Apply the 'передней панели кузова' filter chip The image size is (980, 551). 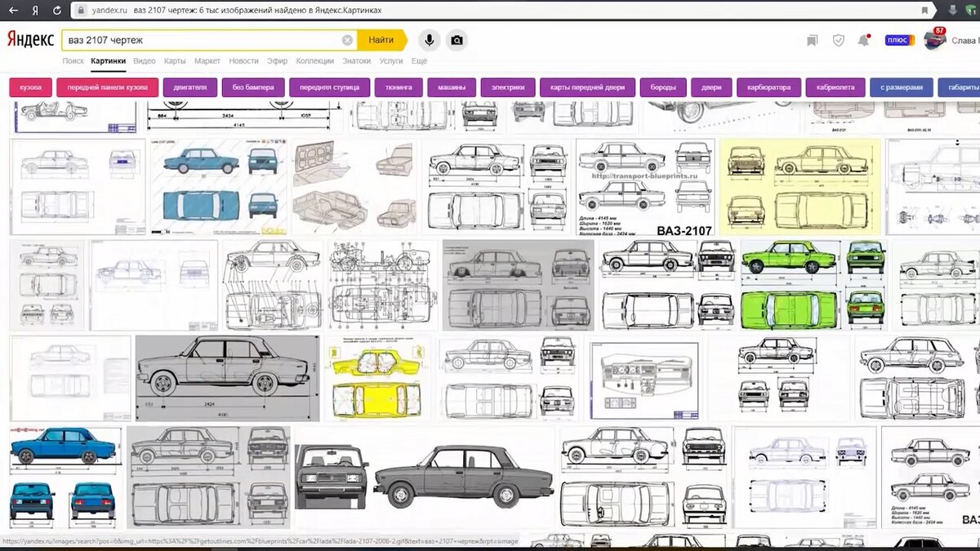tap(108, 87)
